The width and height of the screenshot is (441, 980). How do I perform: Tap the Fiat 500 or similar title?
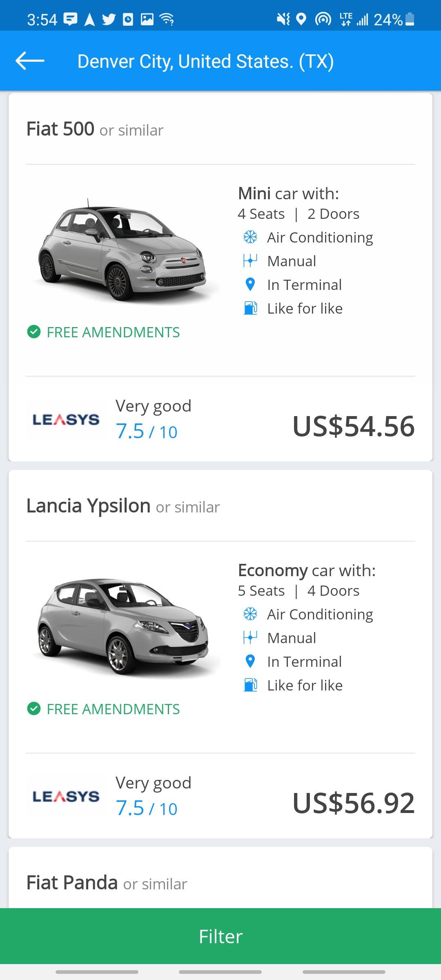click(95, 129)
